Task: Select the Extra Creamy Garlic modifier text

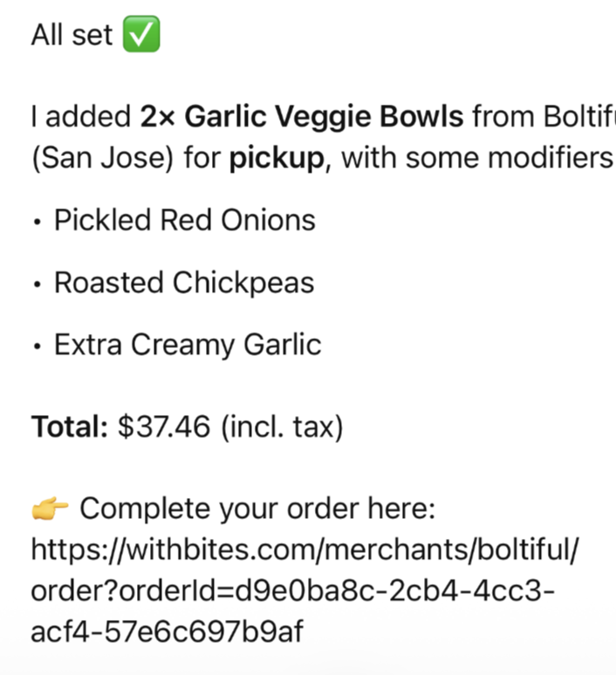Action: click(x=188, y=344)
